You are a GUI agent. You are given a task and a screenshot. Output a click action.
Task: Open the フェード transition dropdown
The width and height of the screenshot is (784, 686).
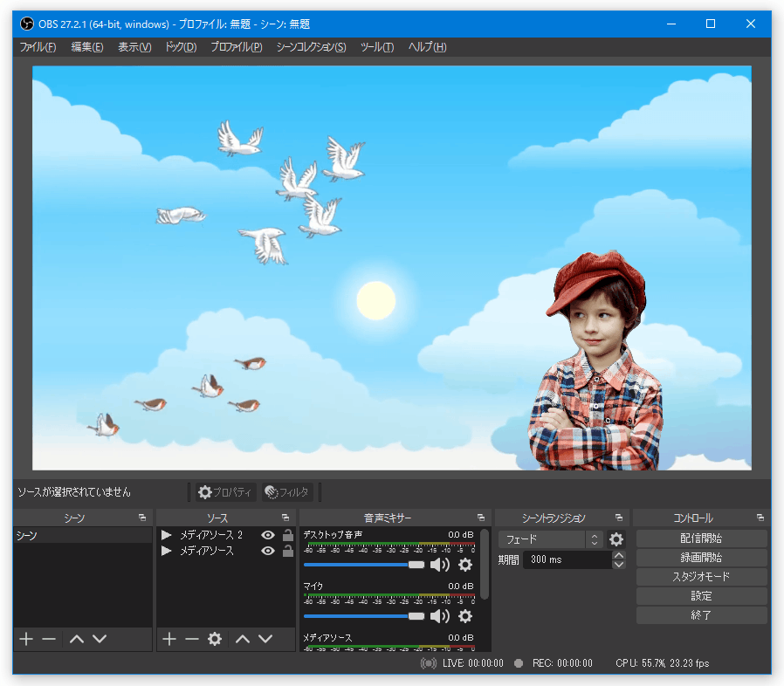click(551, 539)
